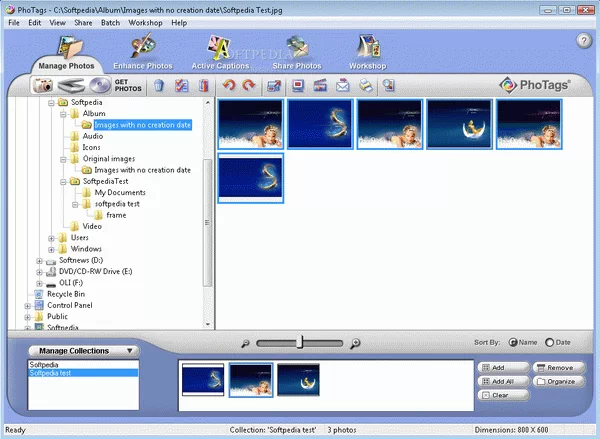The image size is (600, 439).
Task: Click the thumbnail size slider handle
Action: click(x=299, y=343)
